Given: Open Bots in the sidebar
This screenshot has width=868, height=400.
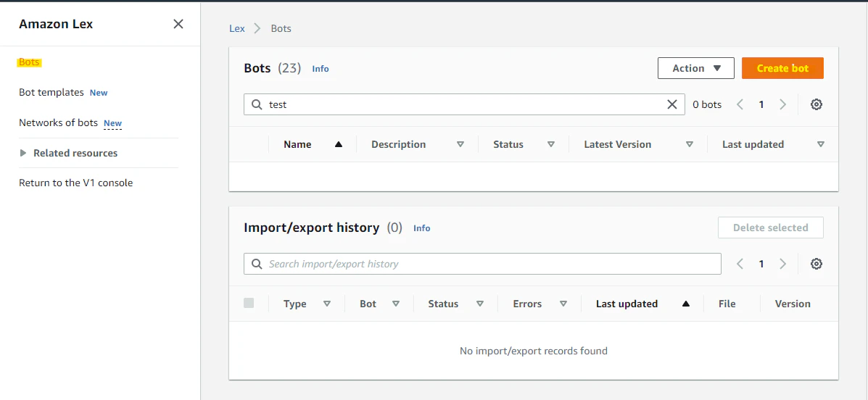Looking at the screenshot, I should [x=29, y=62].
